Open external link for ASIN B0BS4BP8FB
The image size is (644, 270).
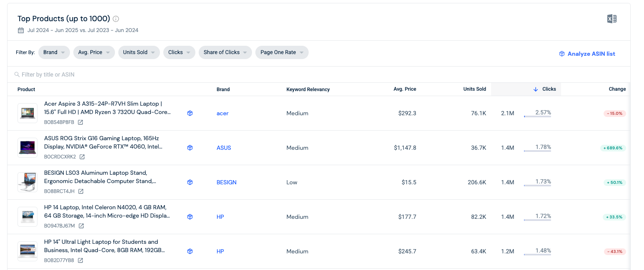80,122
